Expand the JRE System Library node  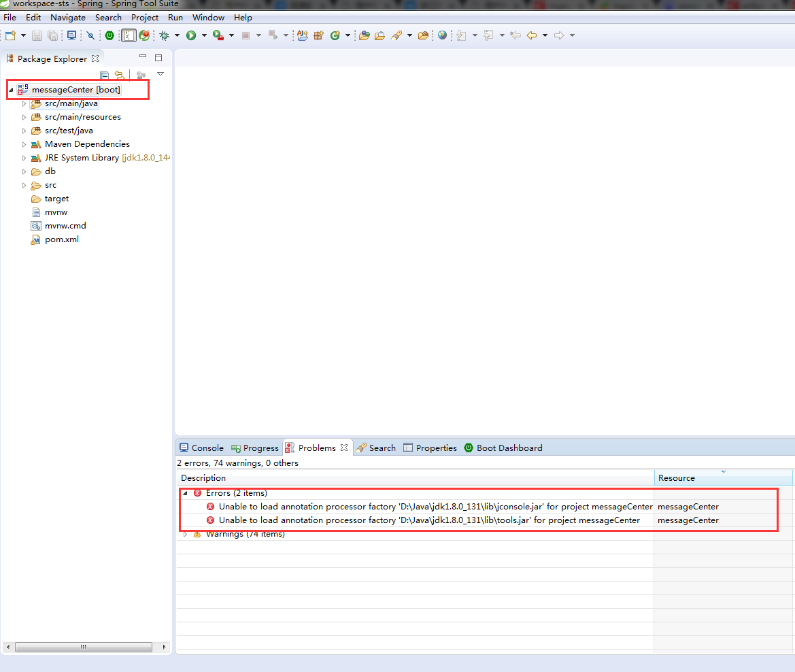(x=24, y=158)
